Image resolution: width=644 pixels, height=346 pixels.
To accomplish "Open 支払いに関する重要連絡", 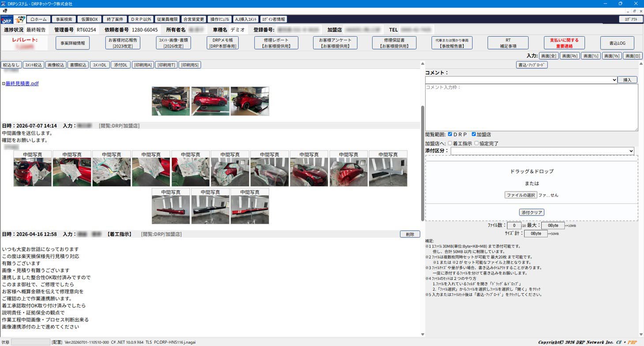I will pyautogui.click(x=564, y=43).
